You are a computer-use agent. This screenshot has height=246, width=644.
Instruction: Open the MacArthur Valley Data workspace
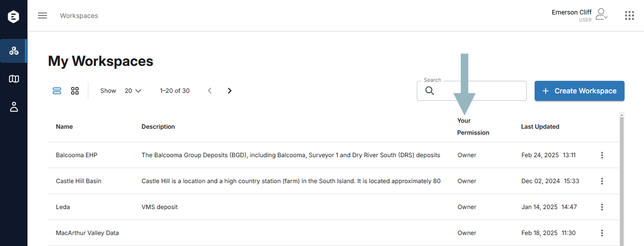[x=87, y=233]
